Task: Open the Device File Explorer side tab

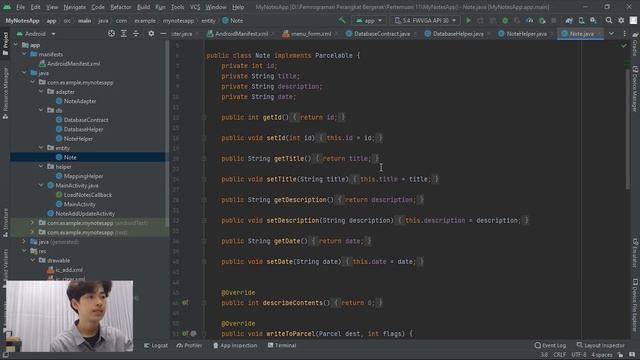Action: pyautogui.click(x=635, y=305)
